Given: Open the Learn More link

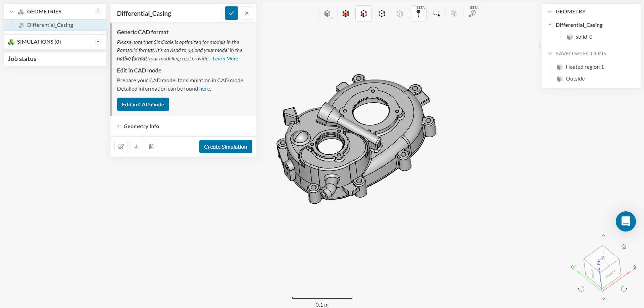Looking at the screenshot, I should click(225, 59).
